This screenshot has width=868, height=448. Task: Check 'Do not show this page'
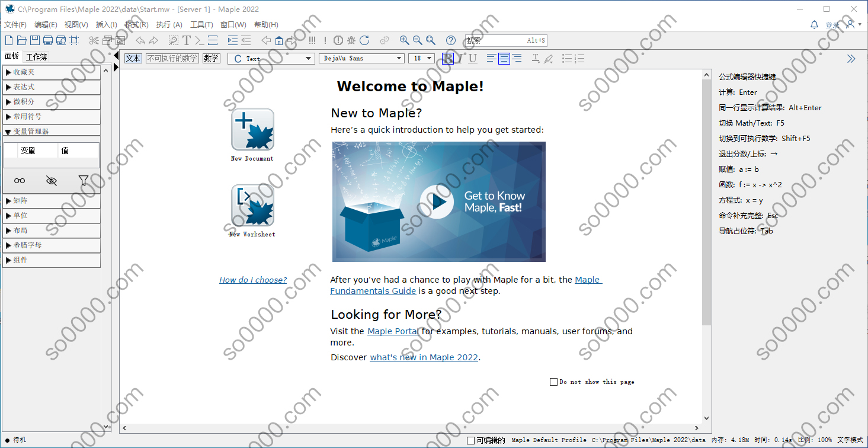click(553, 382)
